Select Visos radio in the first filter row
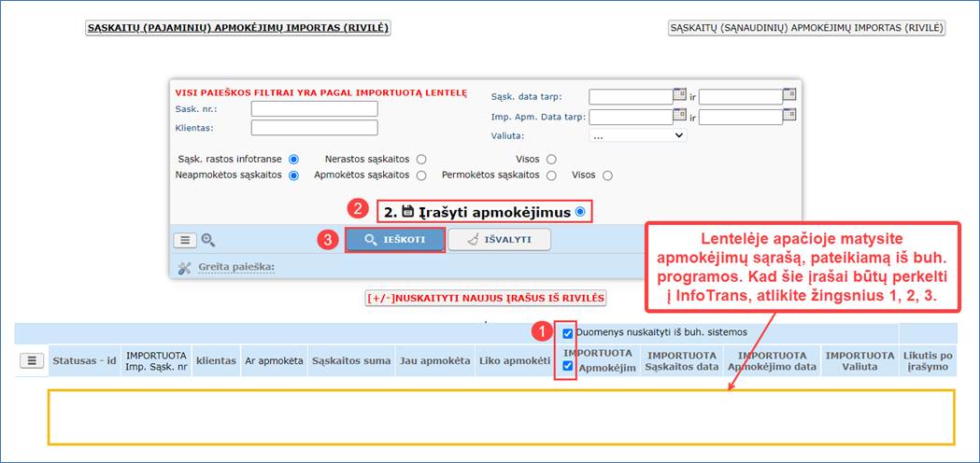 coord(551,160)
